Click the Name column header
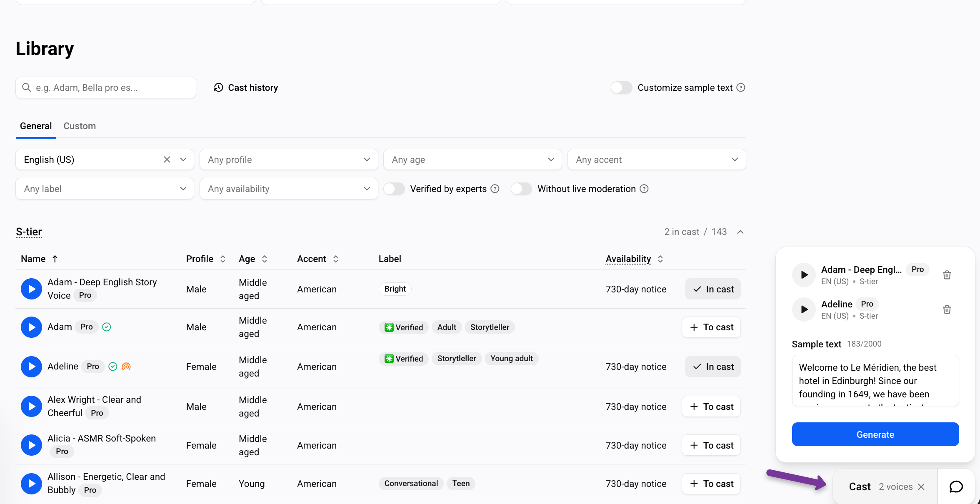 pyautogui.click(x=33, y=259)
